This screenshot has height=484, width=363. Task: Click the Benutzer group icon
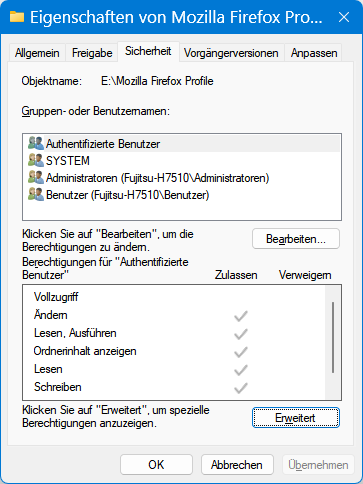tap(36, 194)
